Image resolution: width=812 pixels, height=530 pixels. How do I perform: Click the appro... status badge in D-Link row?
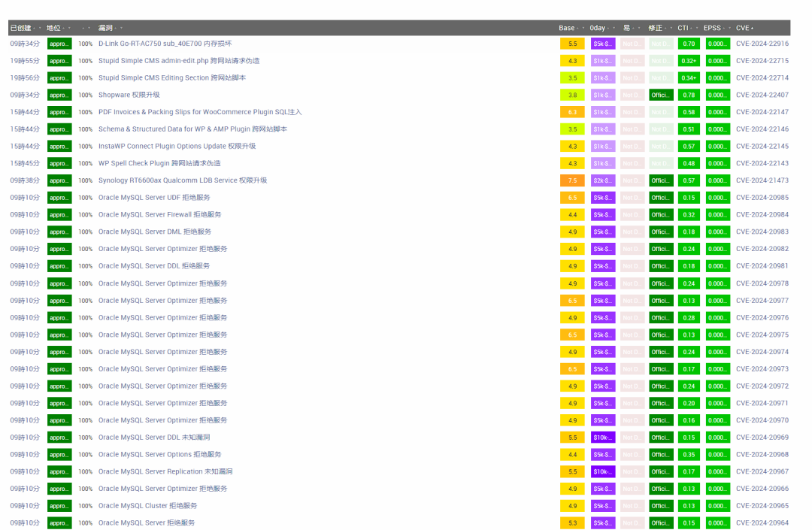[x=59, y=44]
